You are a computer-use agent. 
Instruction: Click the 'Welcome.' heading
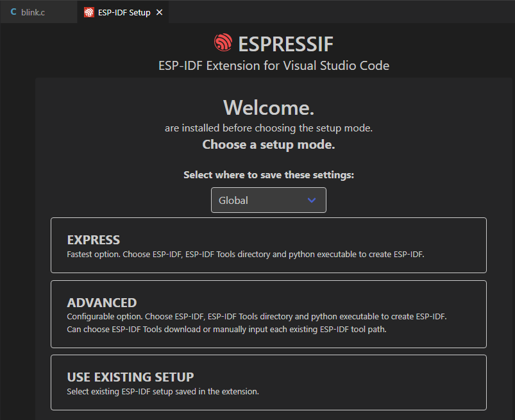pyautogui.click(x=269, y=107)
